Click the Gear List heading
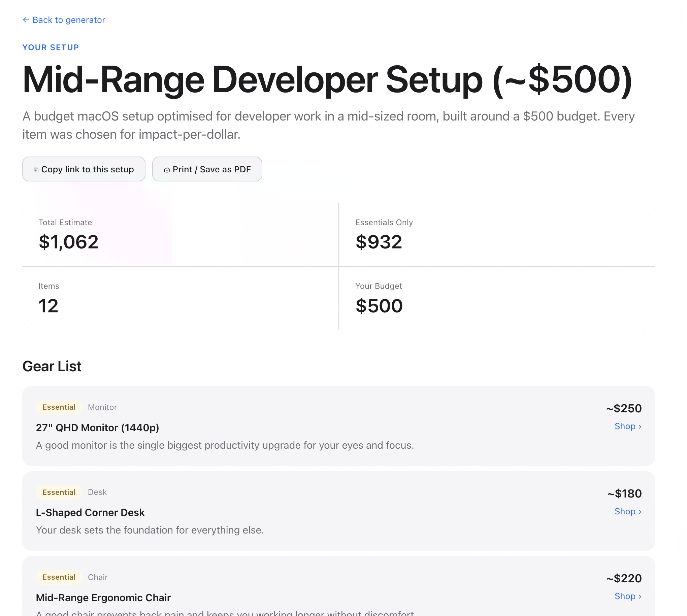This screenshot has width=687, height=616. [x=52, y=366]
